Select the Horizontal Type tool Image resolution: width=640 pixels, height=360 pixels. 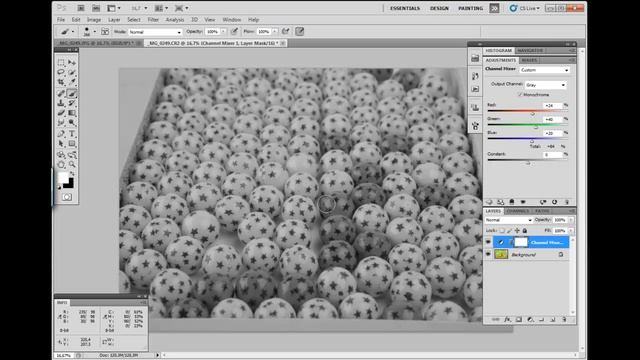72,134
